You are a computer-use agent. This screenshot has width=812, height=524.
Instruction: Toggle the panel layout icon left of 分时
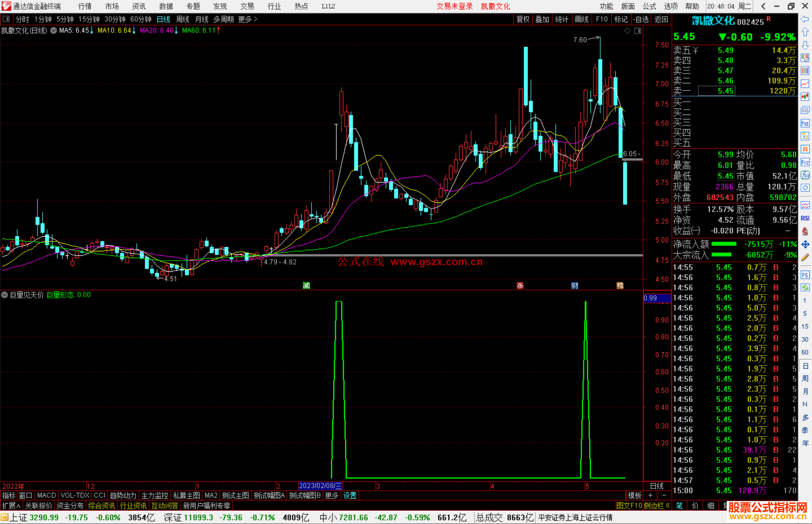coord(6,19)
